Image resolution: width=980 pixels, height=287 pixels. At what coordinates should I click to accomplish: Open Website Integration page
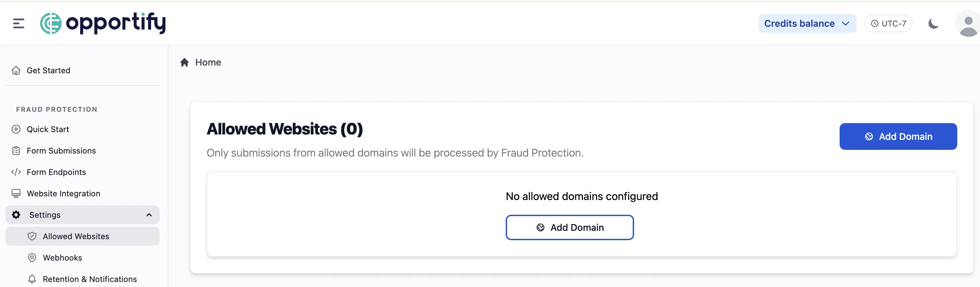point(63,193)
